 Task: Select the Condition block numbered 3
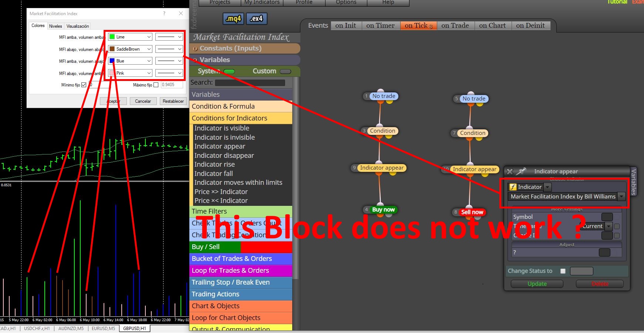(x=382, y=131)
